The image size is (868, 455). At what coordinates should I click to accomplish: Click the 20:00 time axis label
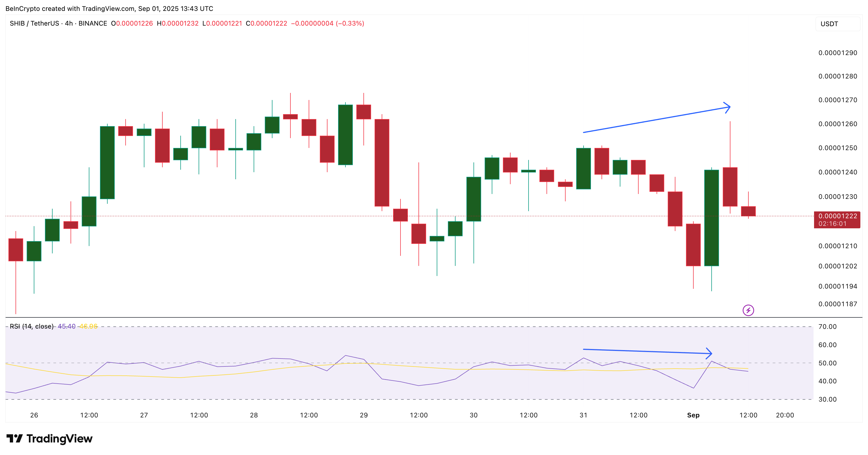pyautogui.click(x=785, y=415)
